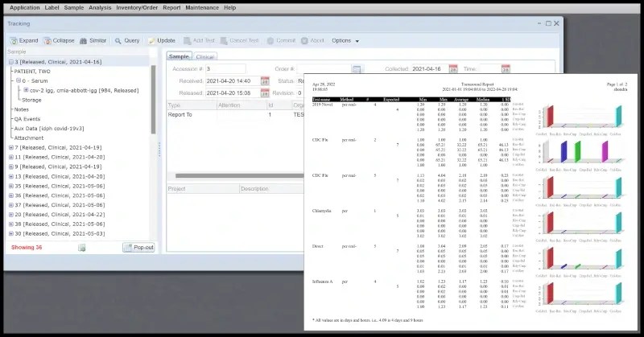Switch to the Sample tab

pos(179,56)
